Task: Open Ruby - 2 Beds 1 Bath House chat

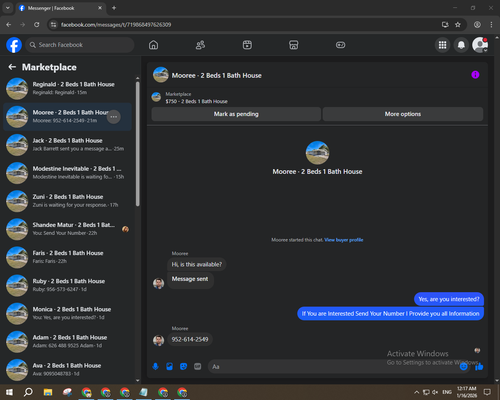Action: (68, 285)
